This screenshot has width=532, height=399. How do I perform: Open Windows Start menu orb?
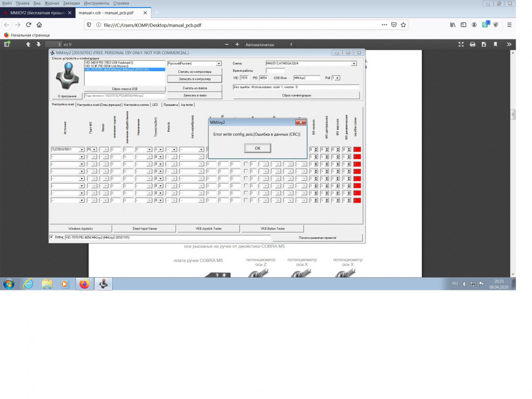[x=9, y=284]
